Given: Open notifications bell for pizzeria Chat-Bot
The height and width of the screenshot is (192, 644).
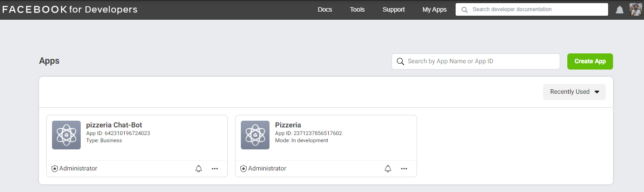Looking at the screenshot, I should (x=199, y=169).
